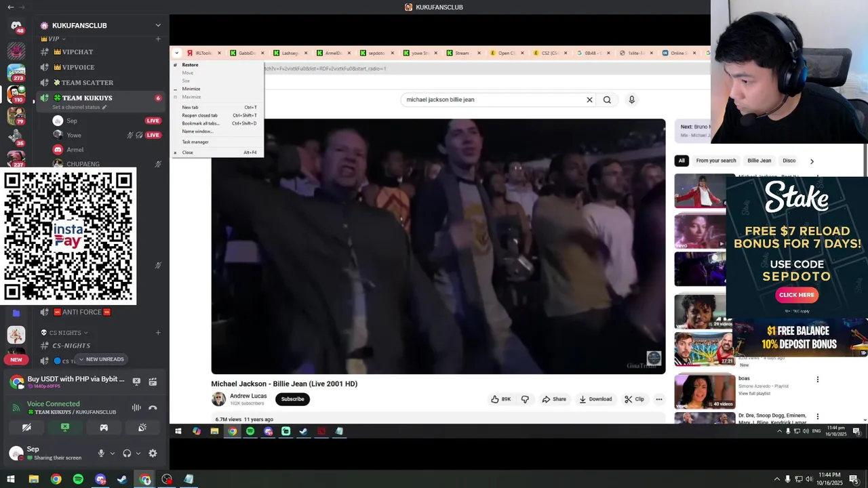Screen dimensions: 868x488
Task: Clear the YouTube search text
Action: 589,100
